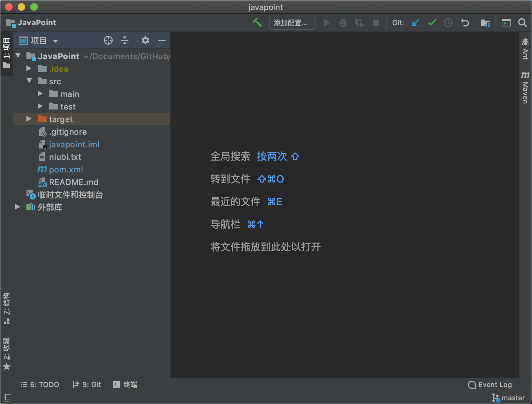
Task: Toggle the 2: 收藏 side tab
Action: 7,354
